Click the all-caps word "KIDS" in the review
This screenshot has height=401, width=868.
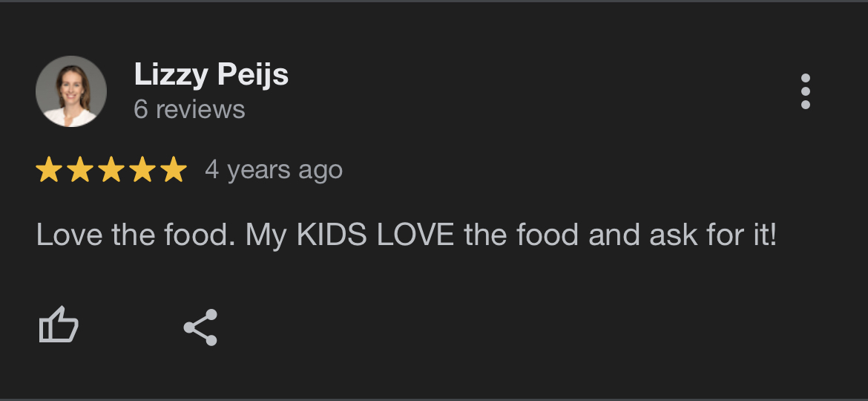[x=332, y=235]
